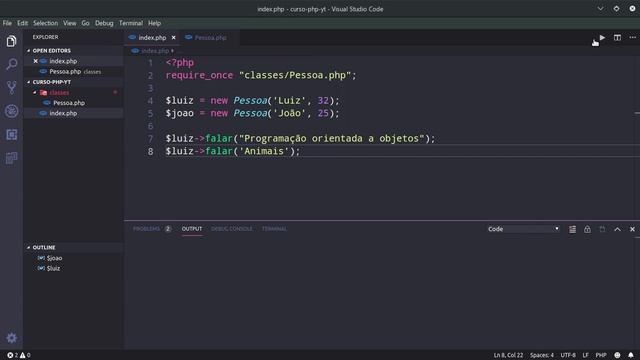Select the Output panel tab

click(192, 229)
